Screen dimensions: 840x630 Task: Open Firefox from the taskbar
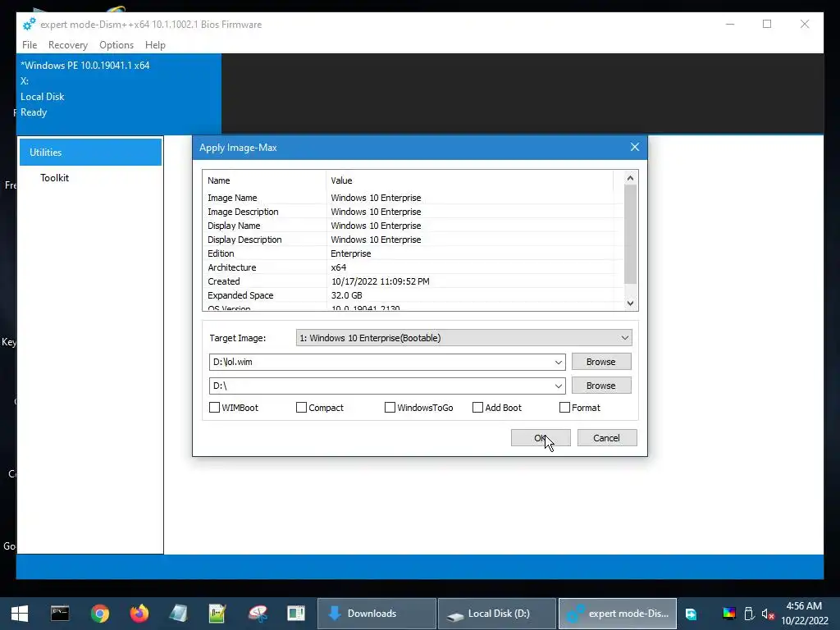(139, 614)
